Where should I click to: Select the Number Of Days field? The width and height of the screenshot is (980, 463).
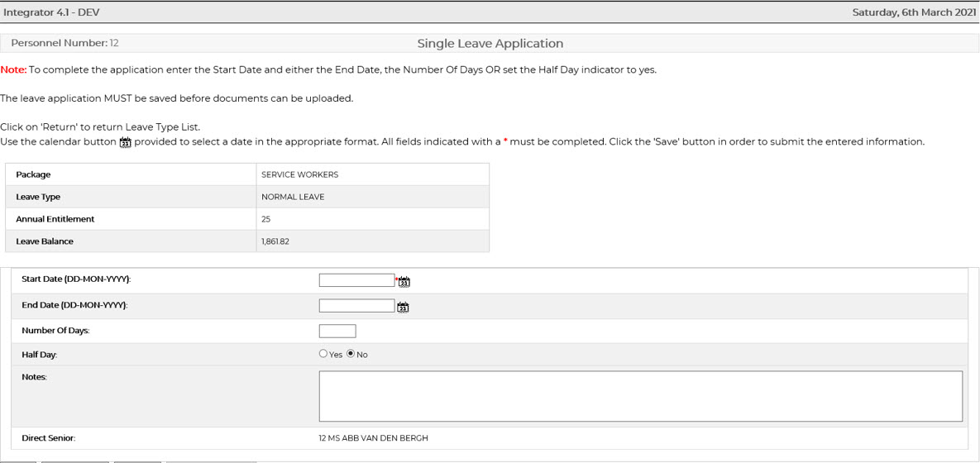coord(337,331)
